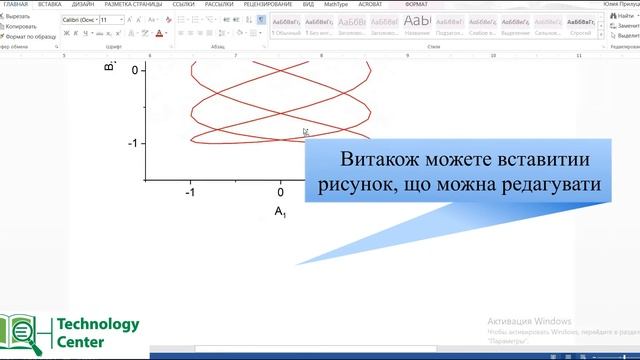The height and width of the screenshot is (360, 640).
Task: Center align text
Action: (x=191, y=33)
